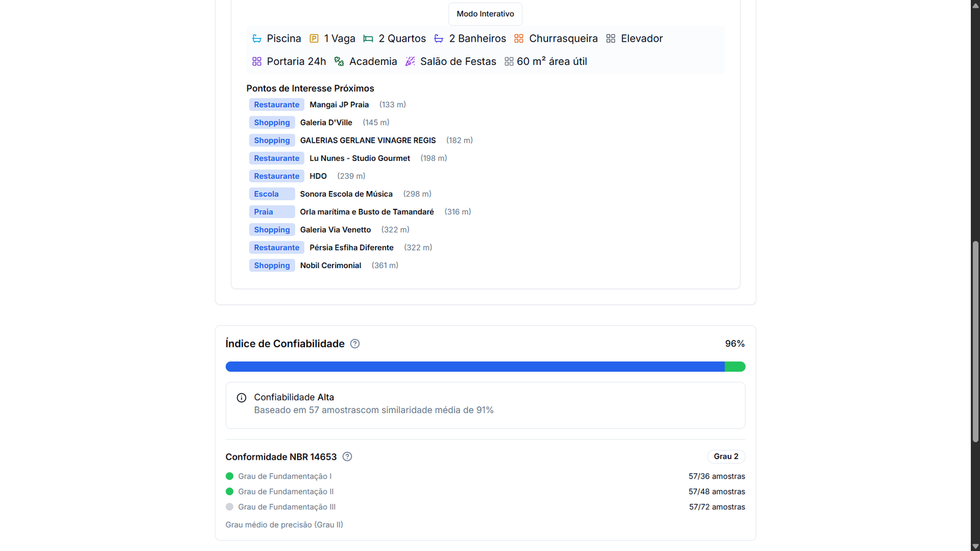Select Galeria D'Ville shopping entry

(x=326, y=122)
